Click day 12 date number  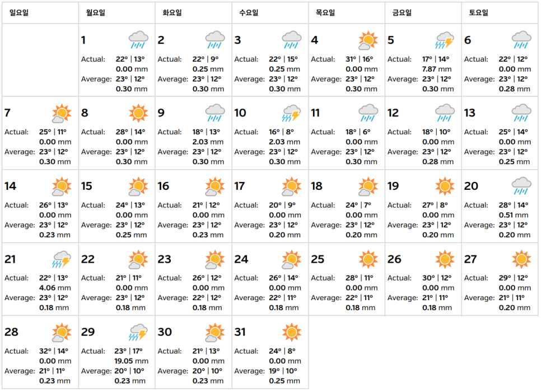393,113
